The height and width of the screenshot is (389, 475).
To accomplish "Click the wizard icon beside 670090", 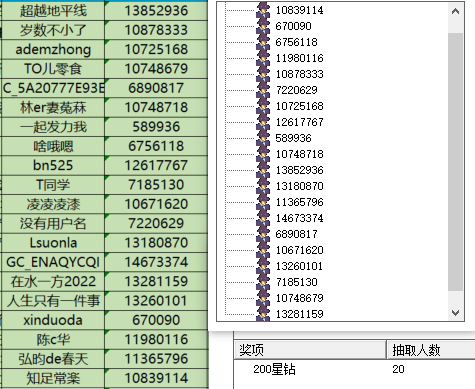I will 263,26.
